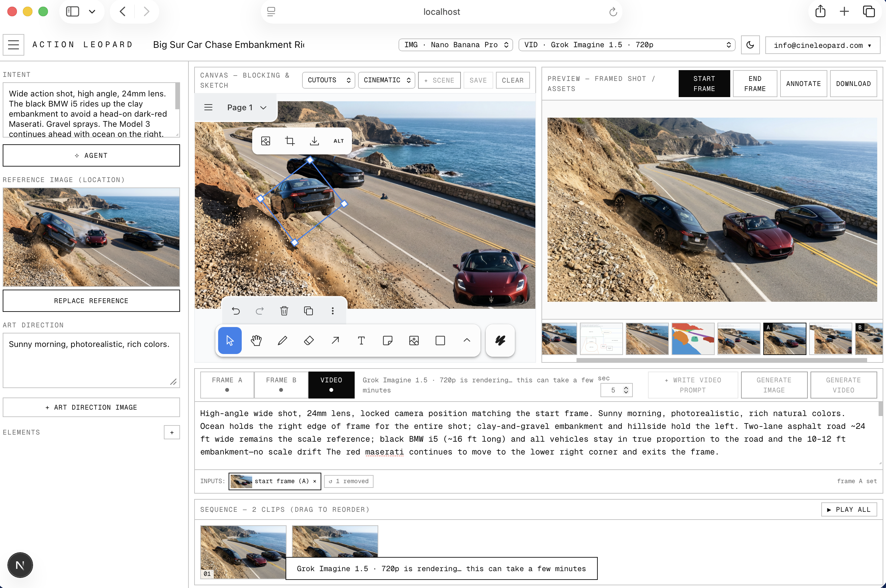Click REPLACE REFERENCE button
886x588 pixels.
click(91, 301)
